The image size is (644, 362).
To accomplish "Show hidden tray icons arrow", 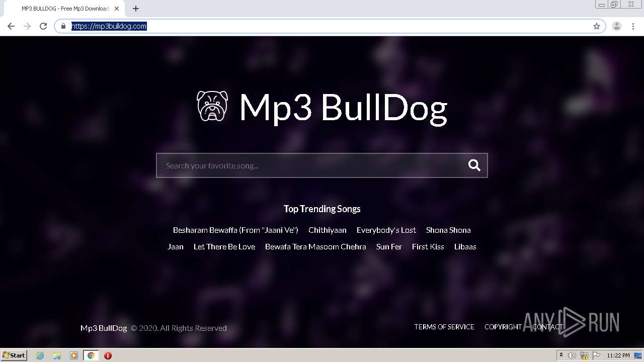I will 561,355.
